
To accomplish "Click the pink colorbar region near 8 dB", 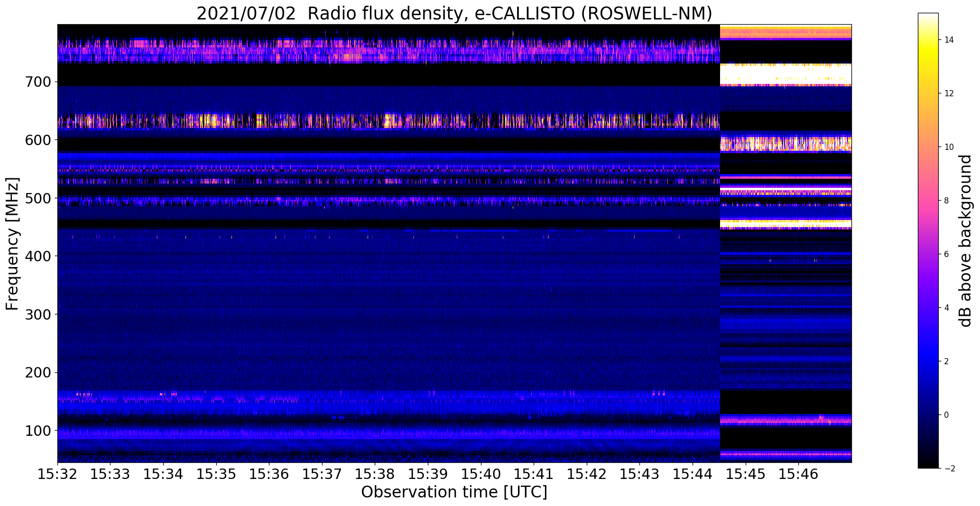I will point(928,201).
